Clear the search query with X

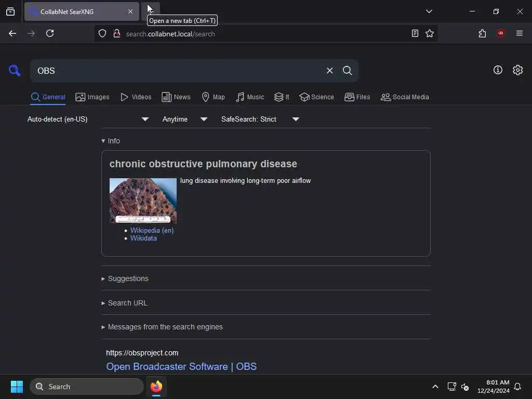coord(329,71)
